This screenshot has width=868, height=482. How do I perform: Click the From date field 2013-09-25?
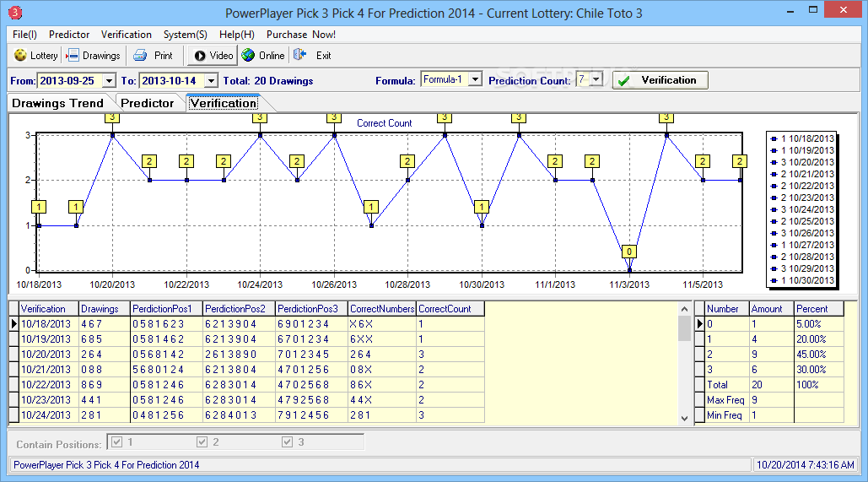pyautogui.click(x=70, y=81)
